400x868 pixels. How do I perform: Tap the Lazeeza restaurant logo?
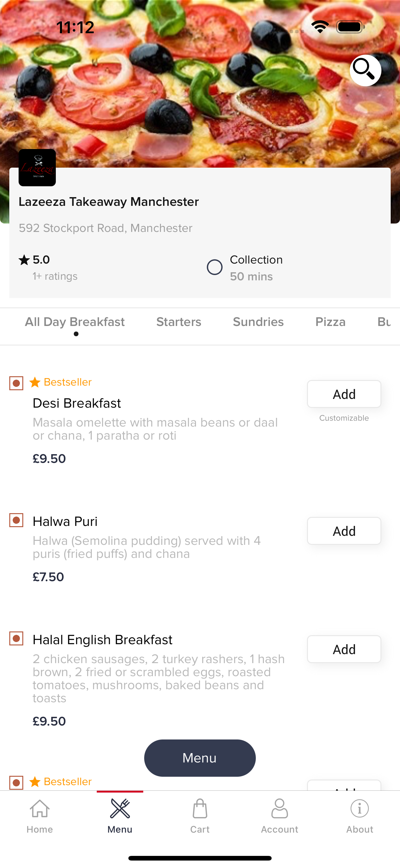point(37,167)
